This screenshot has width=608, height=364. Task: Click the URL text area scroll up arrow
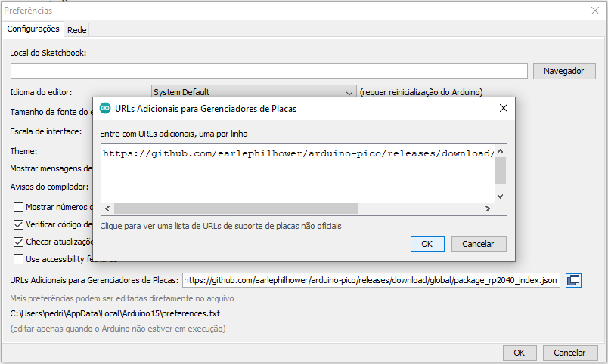point(500,151)
